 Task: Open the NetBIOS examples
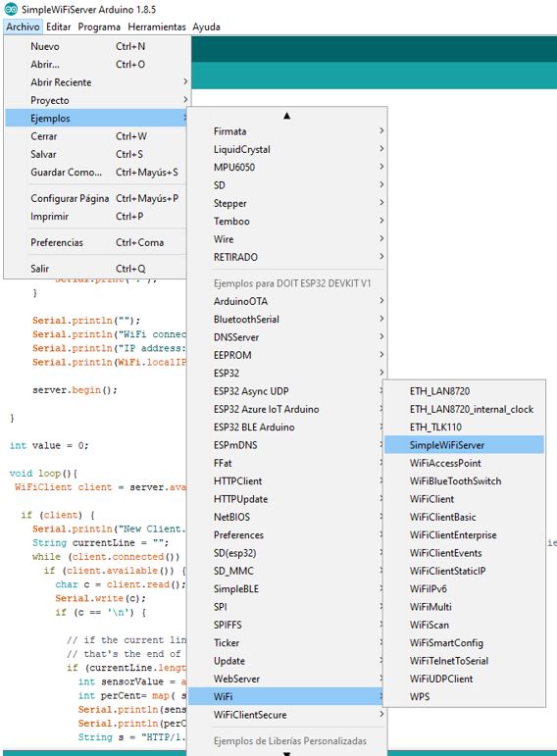(x=287, y=518)
